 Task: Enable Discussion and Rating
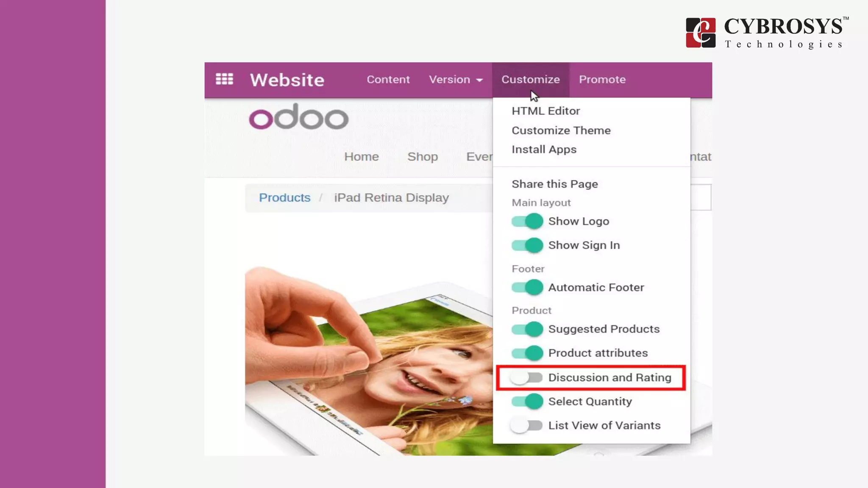tap(527, 377)
